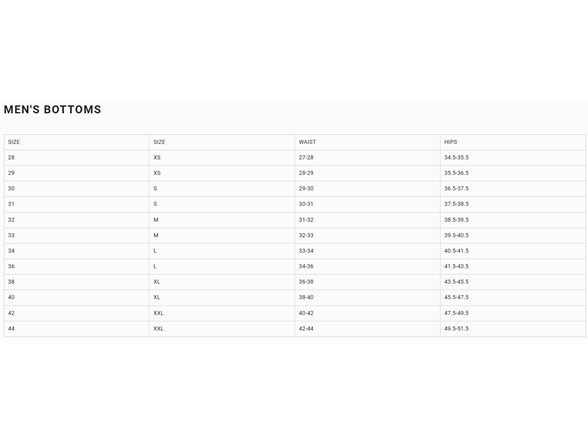
Task: Select the size 29 cell
Action: pos(76,173)
